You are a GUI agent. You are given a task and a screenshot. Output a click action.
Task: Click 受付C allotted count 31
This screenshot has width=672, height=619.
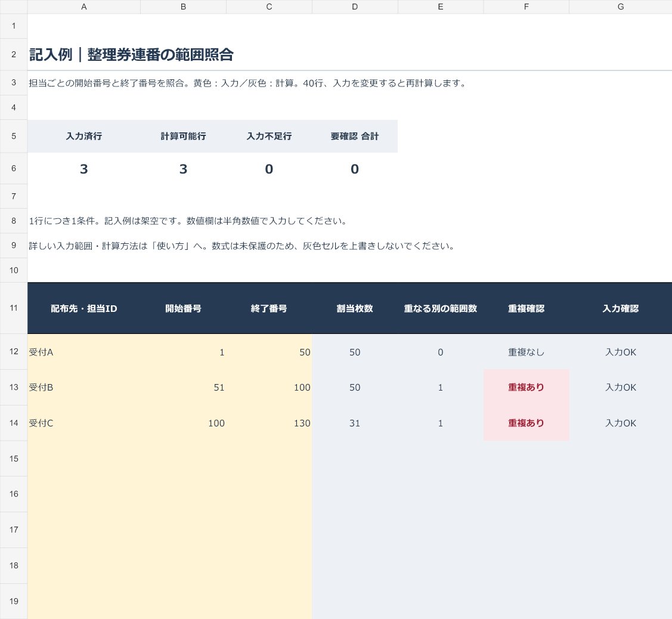click(x=355, y=423)
